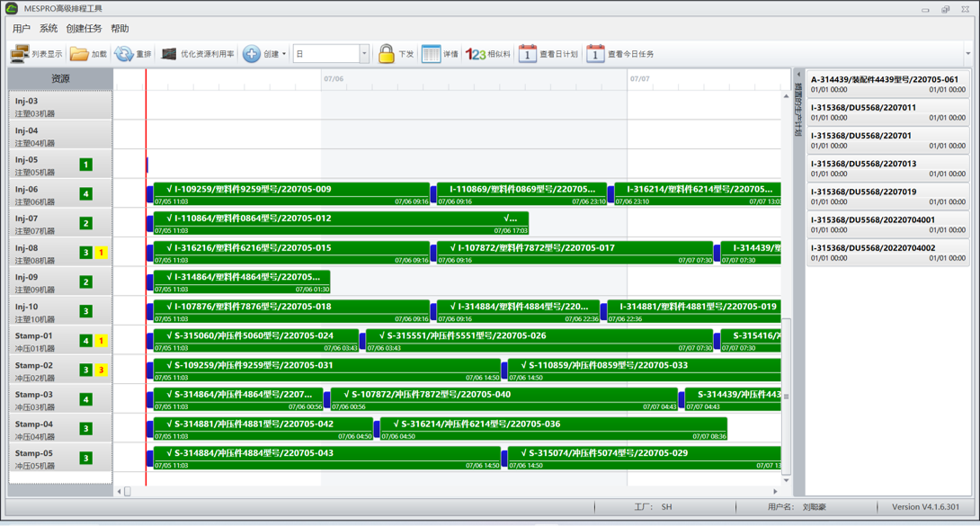Select unscheduled task A-314439 in right panel

887,85
